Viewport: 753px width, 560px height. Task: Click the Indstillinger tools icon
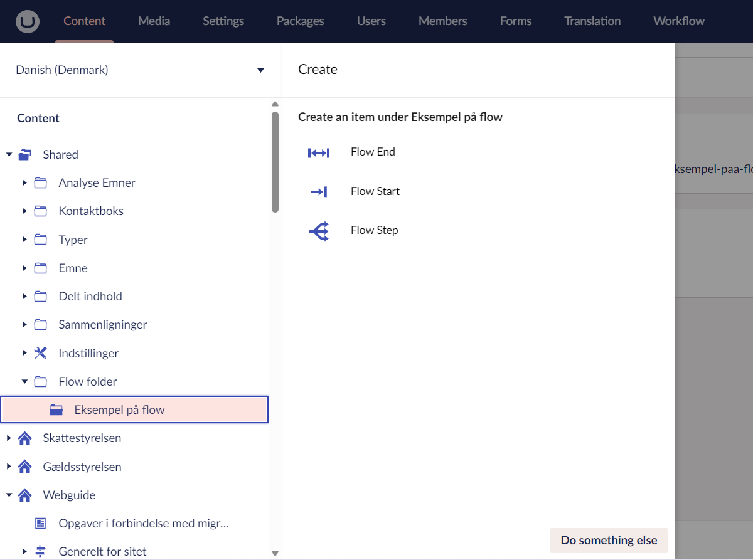(x=41, y=353)
